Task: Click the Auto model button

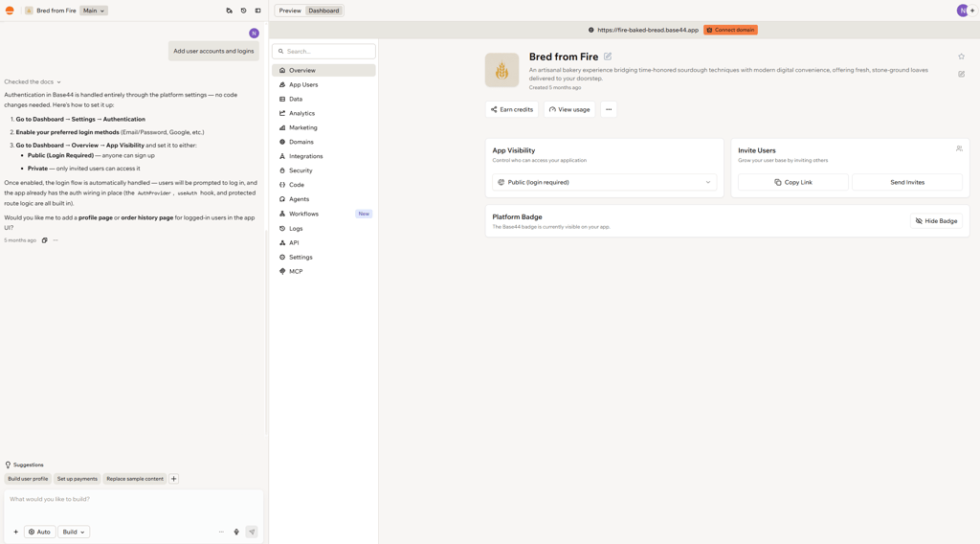Action: coord(39,533)
